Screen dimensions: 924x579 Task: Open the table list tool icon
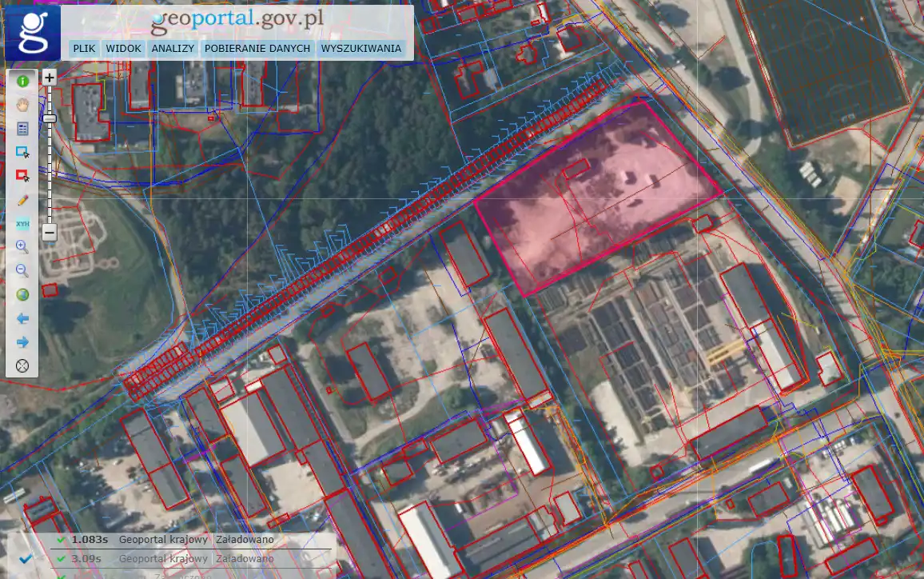pyautogui.click(x=22, y=128)
